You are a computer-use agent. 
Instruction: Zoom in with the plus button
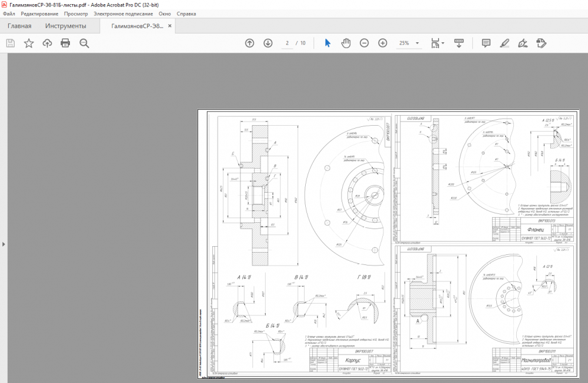pyautogui.click(x=383, y=43)
